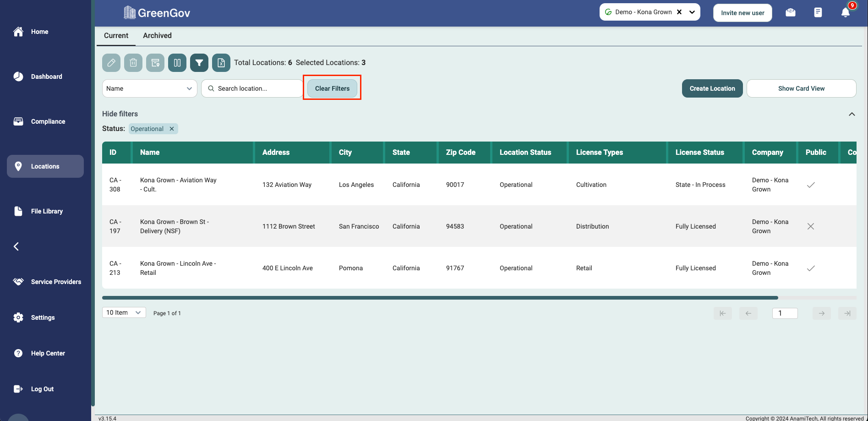
Task: Select Locations in the sidebar
Action: (x=45, y=166)
